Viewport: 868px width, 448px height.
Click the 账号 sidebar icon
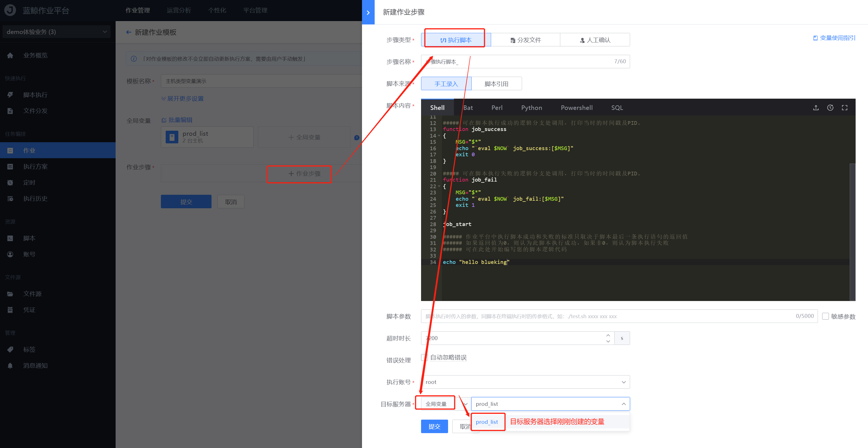tap(10, 254)
